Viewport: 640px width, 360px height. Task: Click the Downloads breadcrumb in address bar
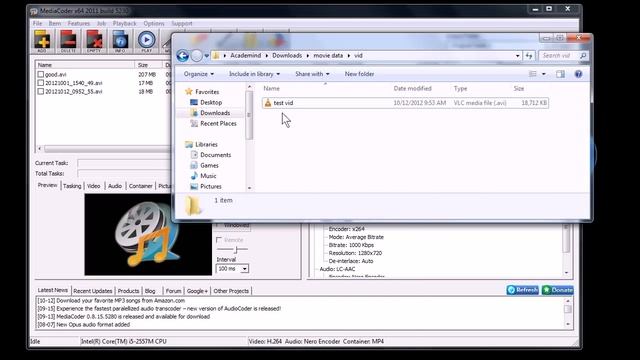287,56
